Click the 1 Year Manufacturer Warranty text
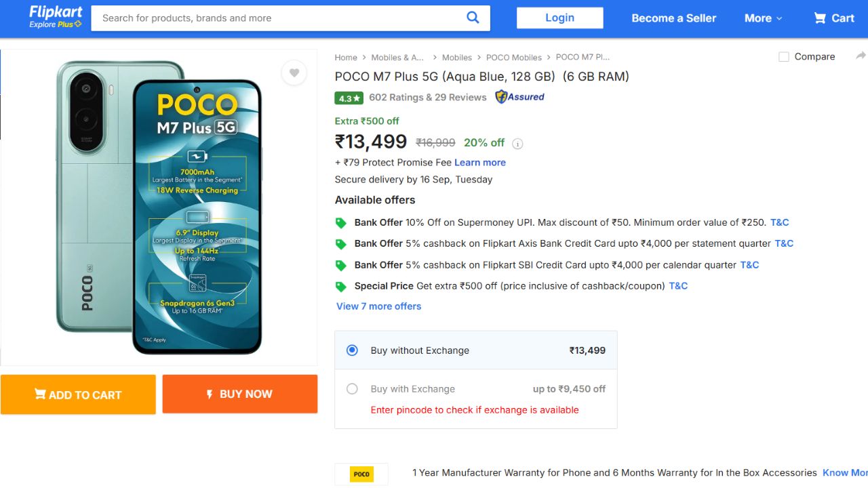This screenshot has height=488, width=868. [x=614, y=473]
